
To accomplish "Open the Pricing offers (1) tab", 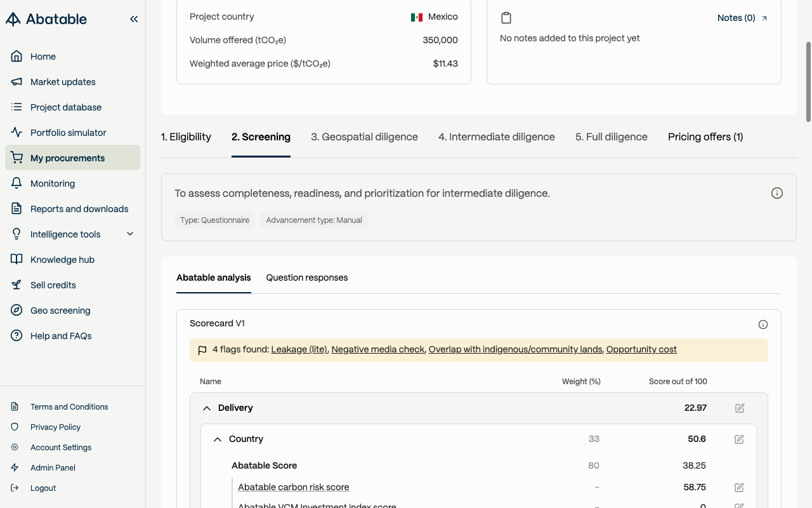I will click(x=705, y=137).
